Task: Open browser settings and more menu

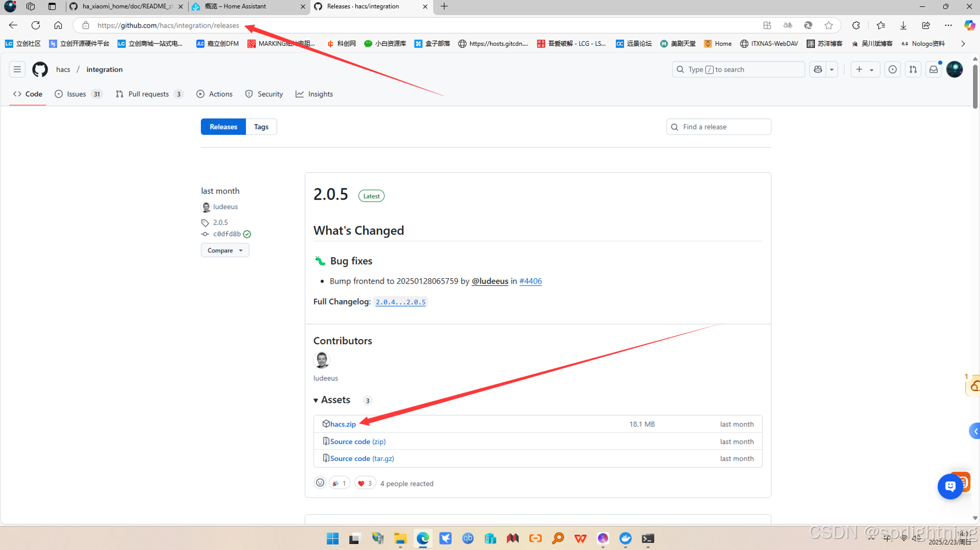Action: pyautogui.click(x=948, y=25)
